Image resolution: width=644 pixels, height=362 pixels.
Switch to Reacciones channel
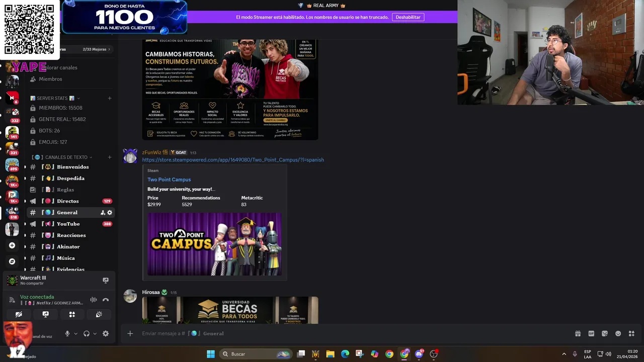click(70, 235)
